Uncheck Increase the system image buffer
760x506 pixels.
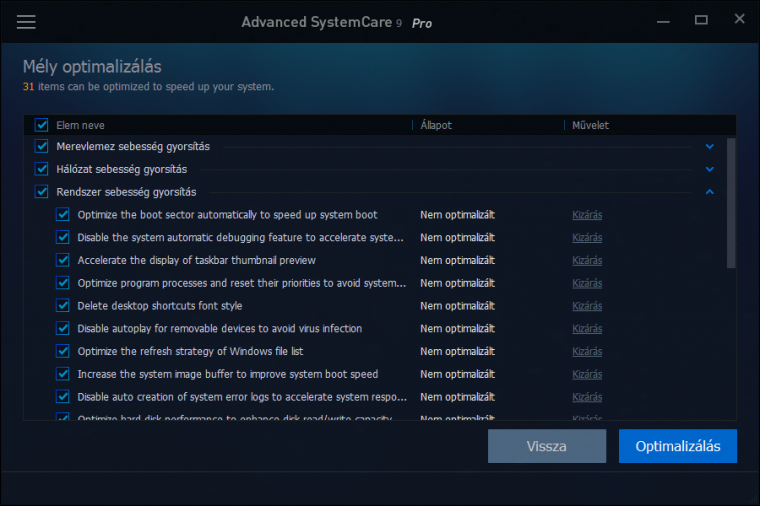tap(63, 374)
